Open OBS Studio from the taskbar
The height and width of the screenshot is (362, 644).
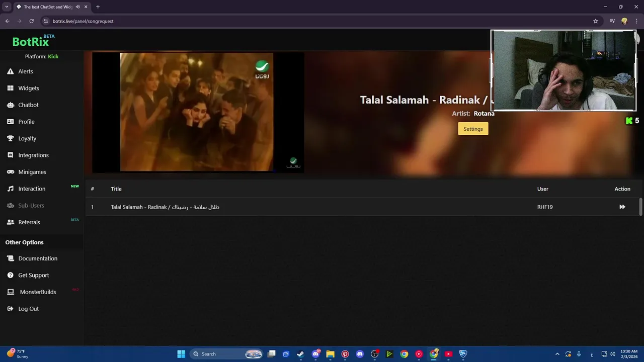(x=374, y=354)
